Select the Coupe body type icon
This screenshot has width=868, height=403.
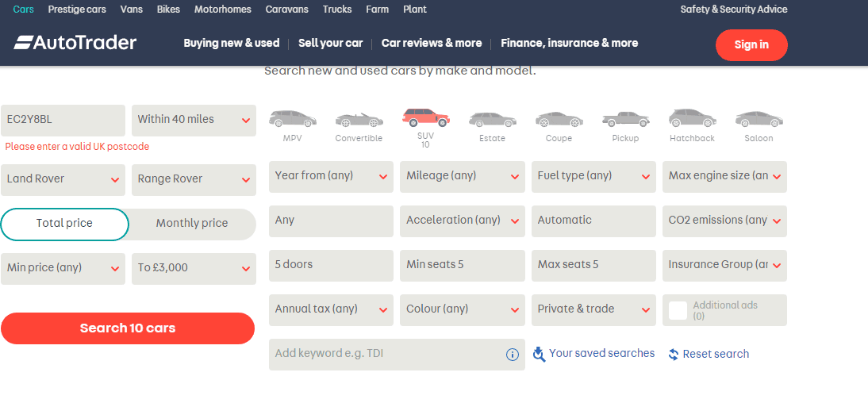click(559, 119)
